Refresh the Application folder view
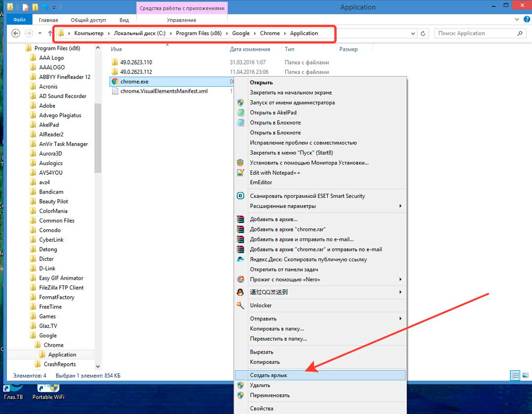This screenshot has height=414, width=532. click(423, 33)
